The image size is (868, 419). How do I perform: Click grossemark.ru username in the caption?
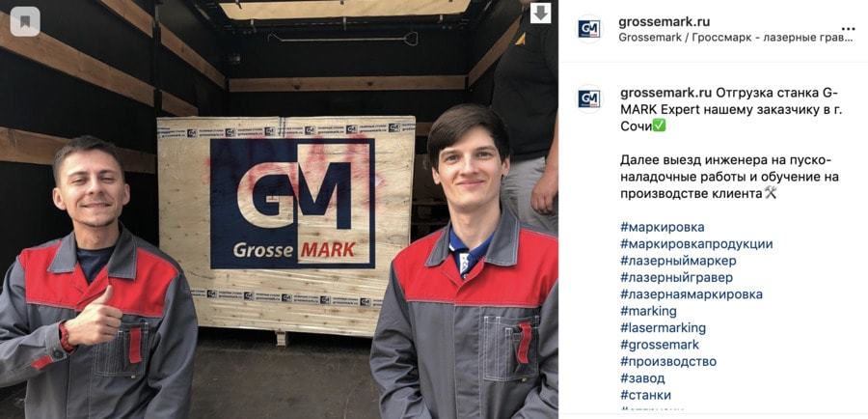[x=666, y=93]
